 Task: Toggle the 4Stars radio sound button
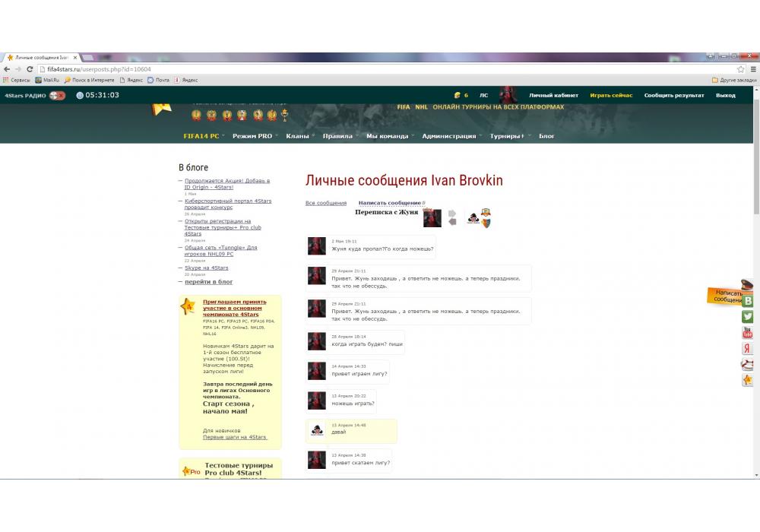[56, 96]
